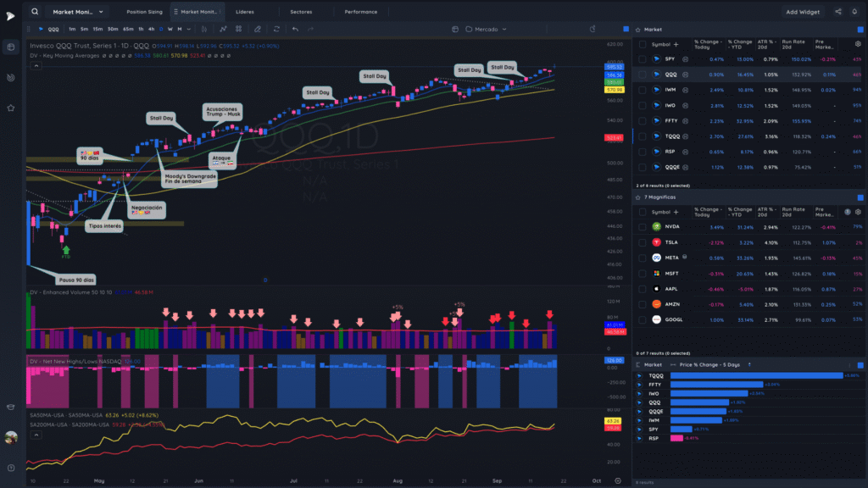Tick the SPY row checkbox
The height and width of the screenshot is (488, 868).
[643, 59]
